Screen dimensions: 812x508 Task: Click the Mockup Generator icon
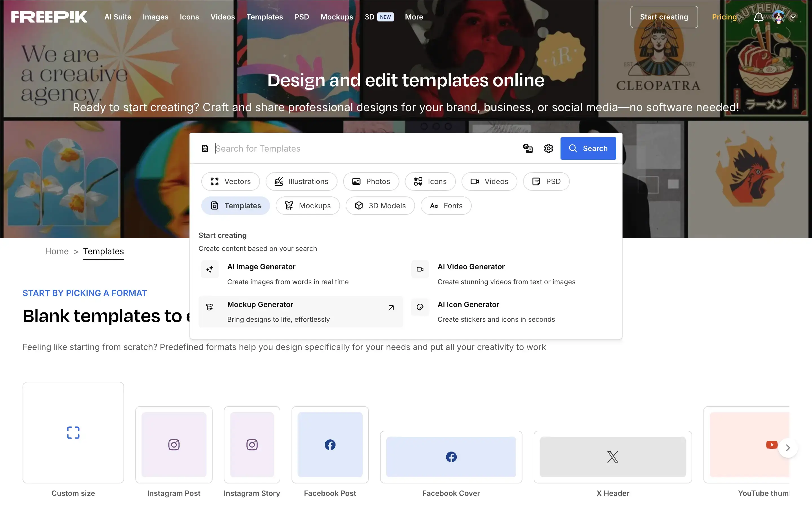tap(210, 307)
